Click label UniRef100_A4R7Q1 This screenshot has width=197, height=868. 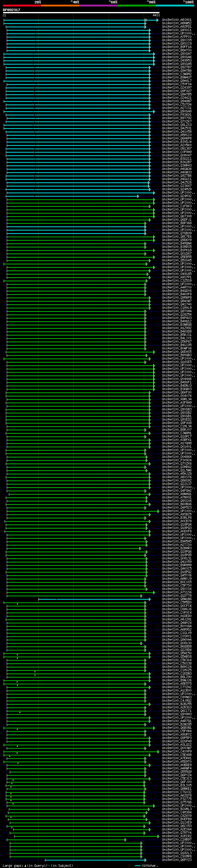pyautogui.click(x=176, y=721)
